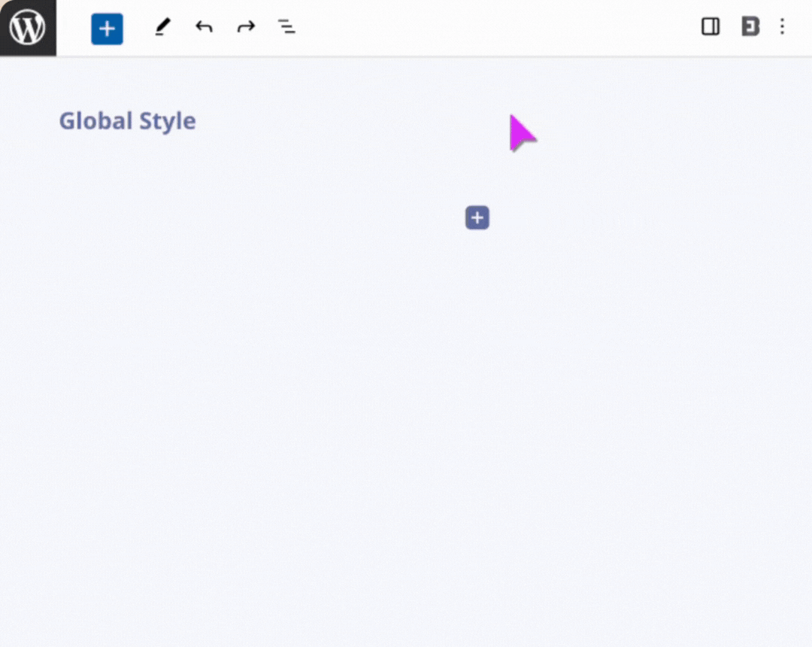Select the Tools pencil icon
The image size is (812, 647).
(x=162, y=28)
